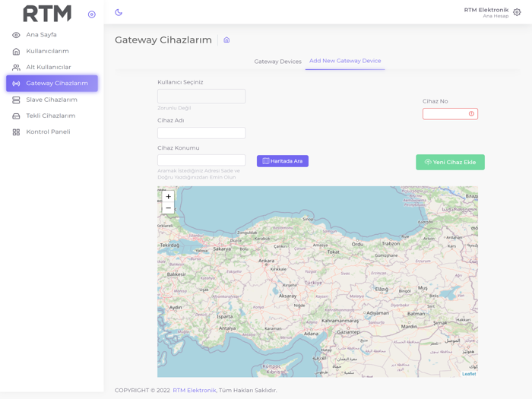Screen dimensions: 532x399
Task: Open Slave Cihazlarım menu item
Action: (x=52, y=100)
